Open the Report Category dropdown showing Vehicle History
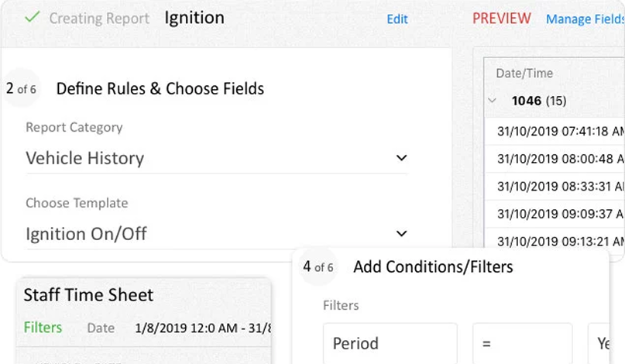Screen dimensions: 625x364 (216, 158)
